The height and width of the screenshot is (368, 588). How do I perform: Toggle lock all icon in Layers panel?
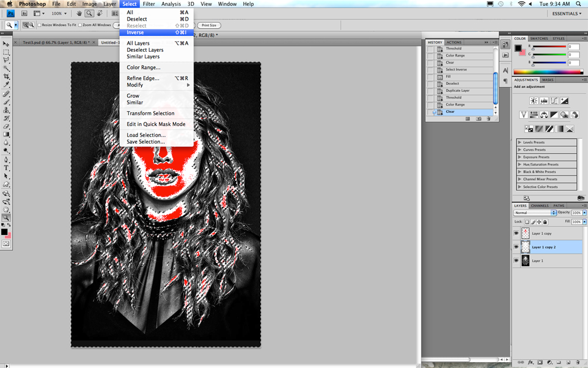click(545, 222)
